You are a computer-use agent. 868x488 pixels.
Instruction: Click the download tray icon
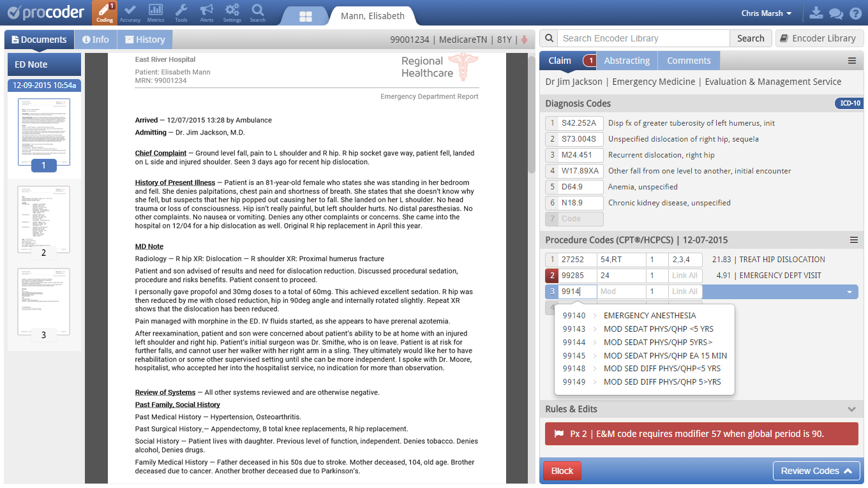click(x=816, y=13)
